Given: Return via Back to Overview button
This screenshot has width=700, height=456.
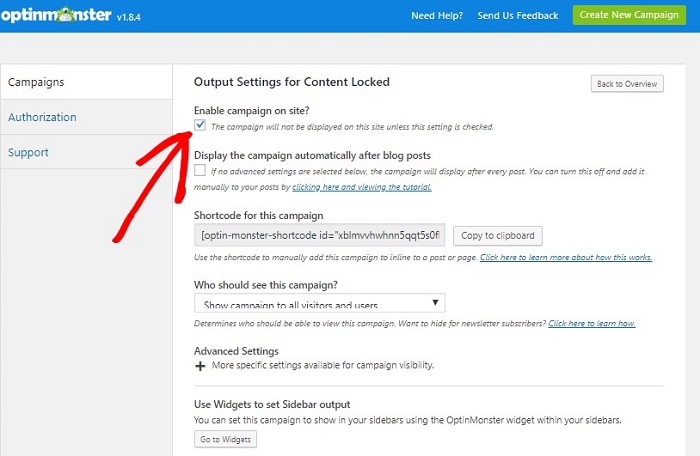Looking at the screenshot, I should [x=627, y=84].
